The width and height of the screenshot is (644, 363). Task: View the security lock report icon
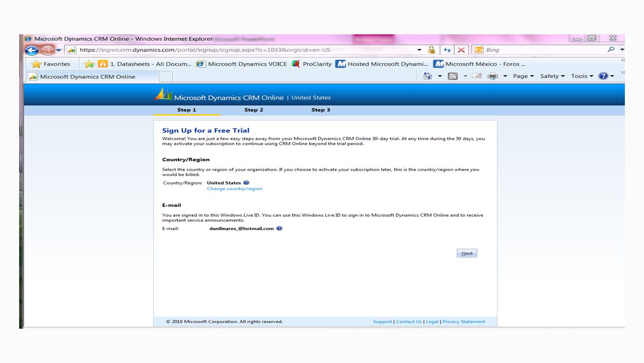[x=432, y=50]
